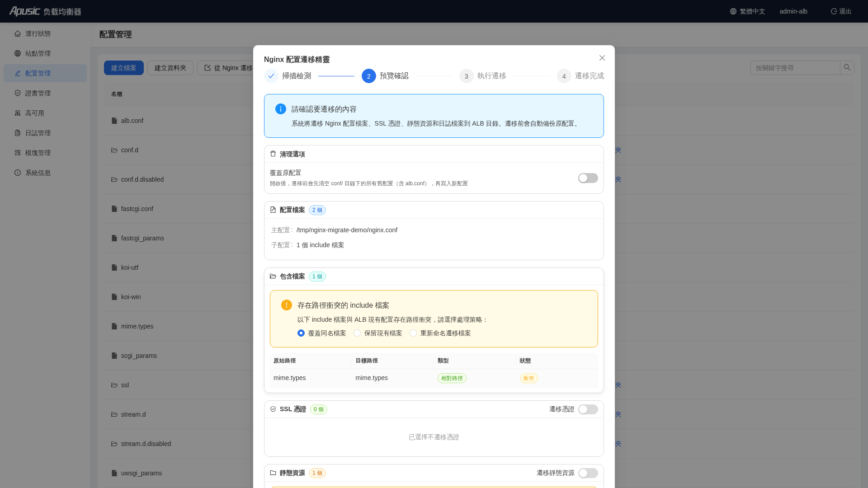
Task: Open the alb.conf file row
Action: [x=132, y=121]
